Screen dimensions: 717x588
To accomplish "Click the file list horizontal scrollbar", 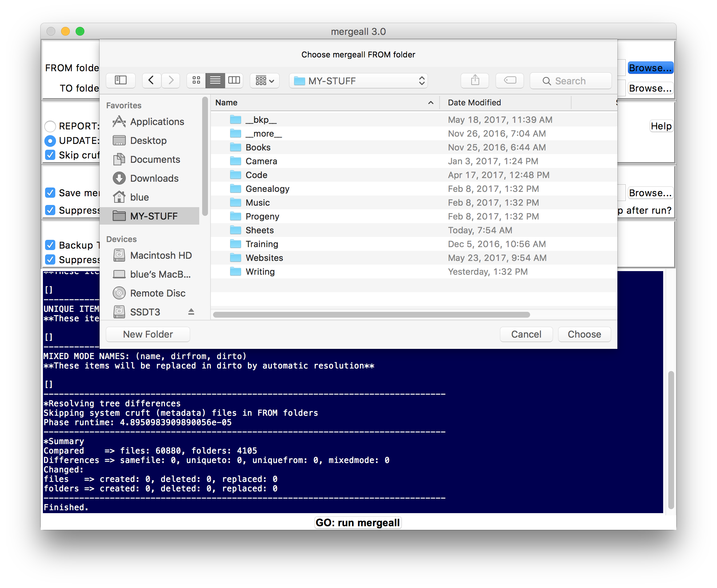I will (x=372, y=315).
